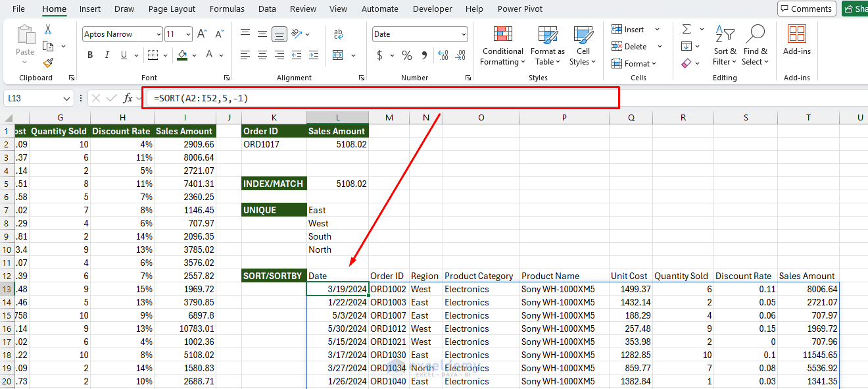Open font color dropdown arrow
868x389 pixels.
pyautogui.click(x=221, y=55)
